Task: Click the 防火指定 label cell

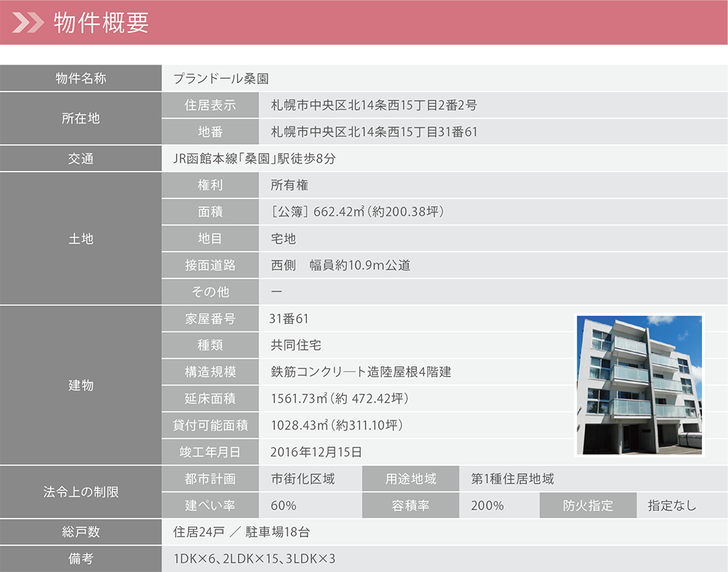Action: pyautogui.click(x=588, y=506)
